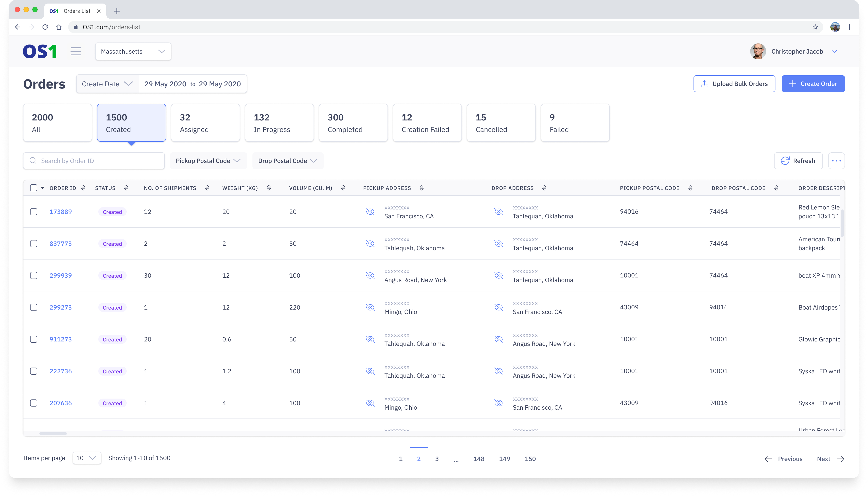Screen dimensions: 868x496
Task: Bookmark page with star icon
Action: (x=815, y=27)
